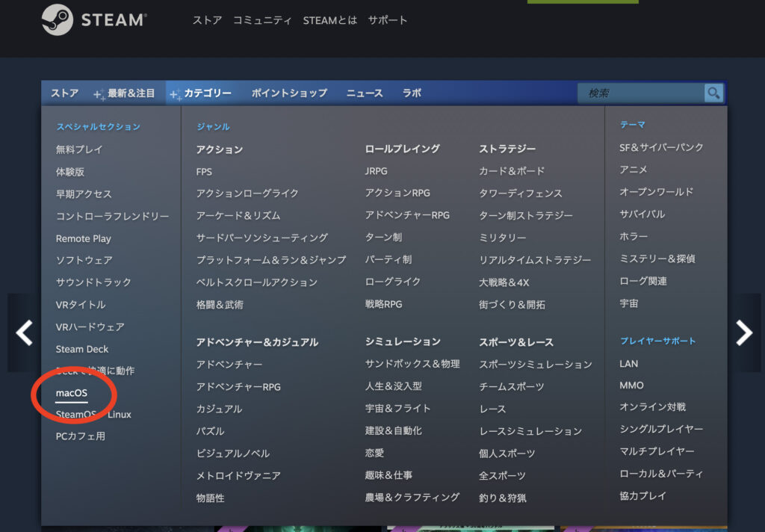This screenshot has height=532, width=765.
Task: Expand the 最新&注目 dropdown
Action: click(x=125, y=93)
